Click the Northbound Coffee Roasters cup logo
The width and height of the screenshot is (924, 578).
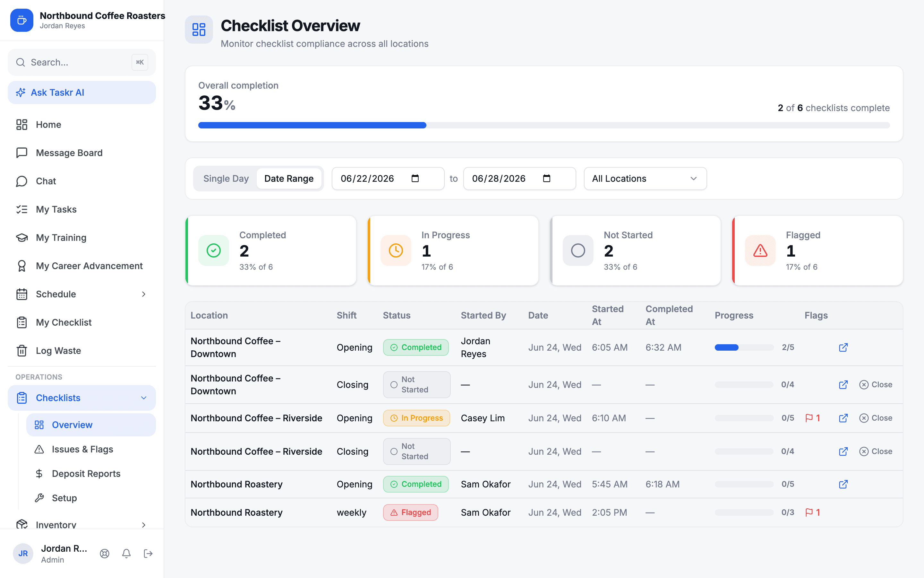coord(22,20)
